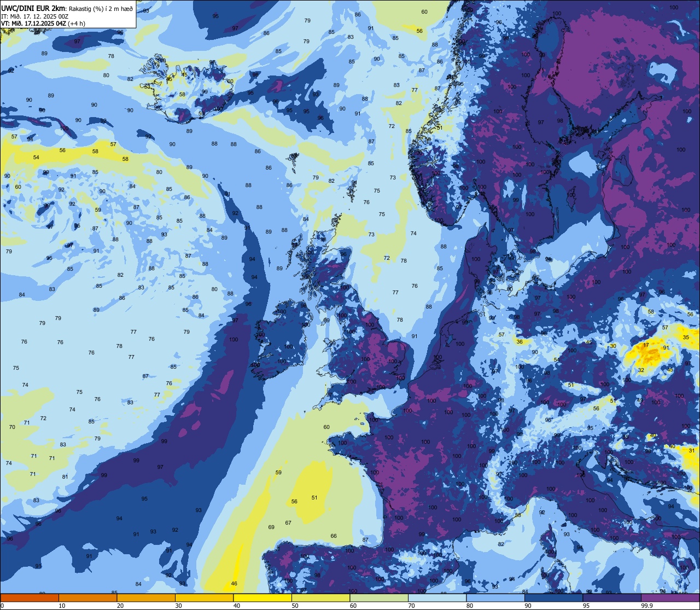
Task: Click the 99.9 label on the color scale
Action: coord(647,606)
